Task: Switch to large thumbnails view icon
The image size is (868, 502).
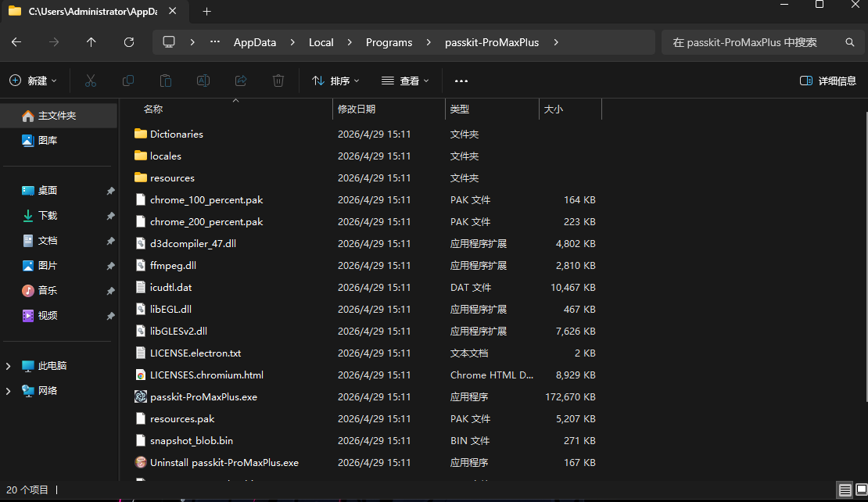Action: tap(862, 489)
